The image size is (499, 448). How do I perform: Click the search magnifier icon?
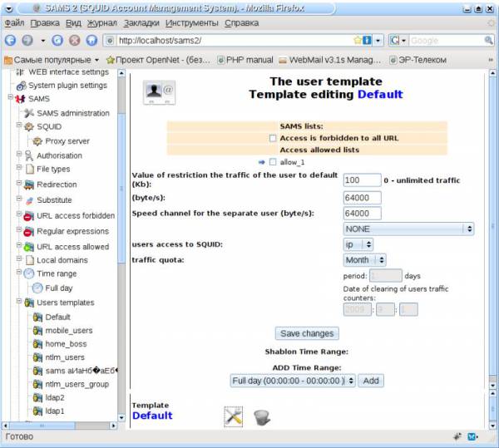(488, 41)
